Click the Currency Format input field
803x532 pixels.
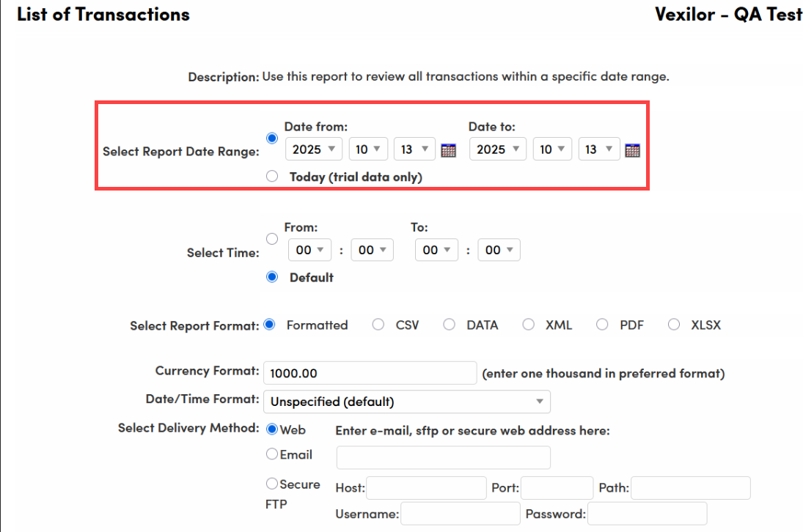370,373
